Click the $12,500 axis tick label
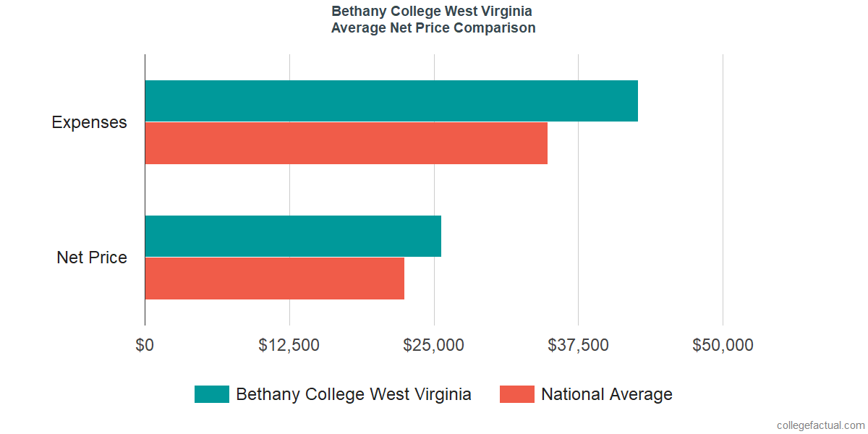 coord(289,345)
